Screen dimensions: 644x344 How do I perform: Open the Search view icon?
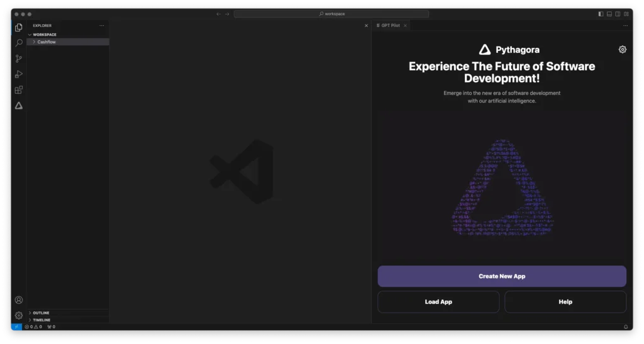tap(19, 43)
